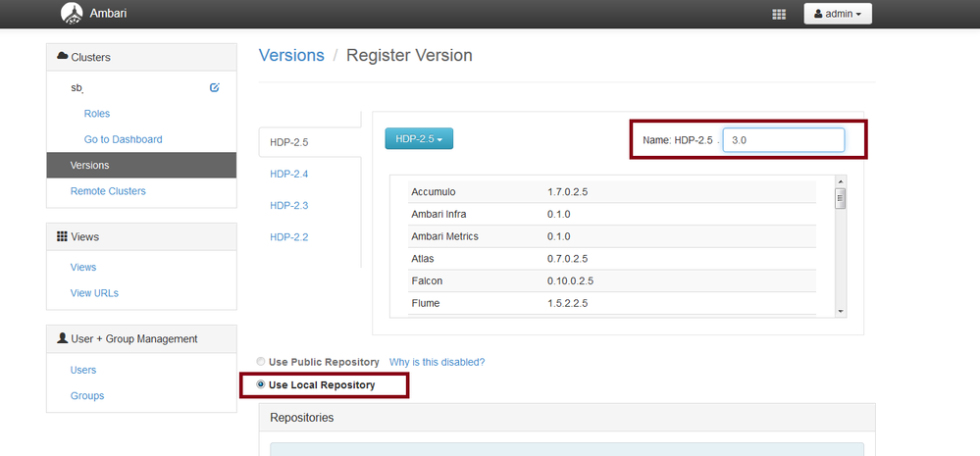Select the HDP-2.2 tab
Screen dimensions: 980x456
(289, 237)
